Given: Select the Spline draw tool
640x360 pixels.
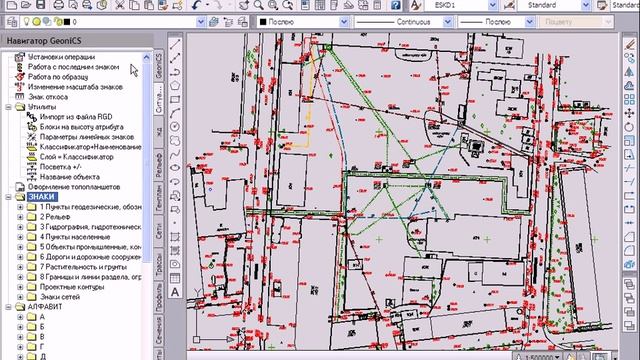Looking at the screenshot, I should point(175,155).
